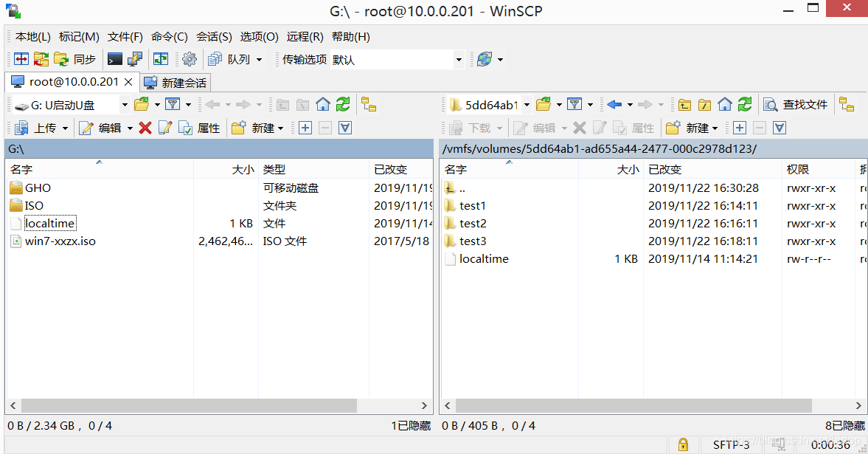Click the remote select-all check icon

click(x=780, y=128)
